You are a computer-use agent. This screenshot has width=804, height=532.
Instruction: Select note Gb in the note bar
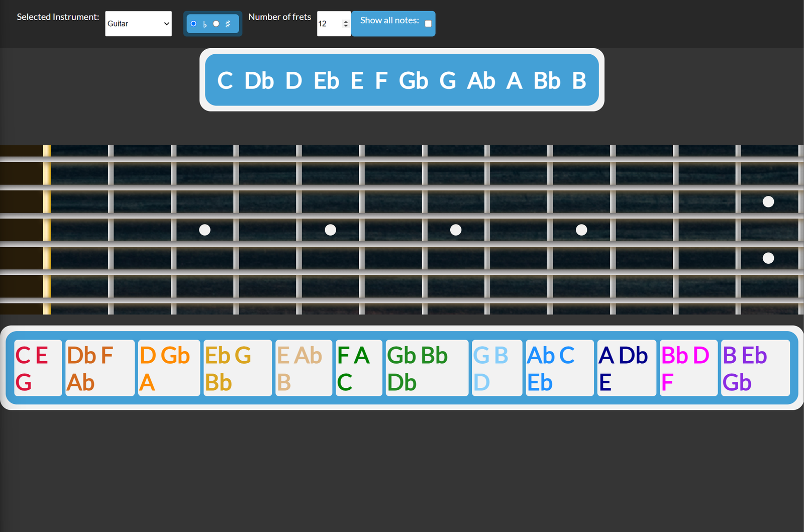point(413,81)
